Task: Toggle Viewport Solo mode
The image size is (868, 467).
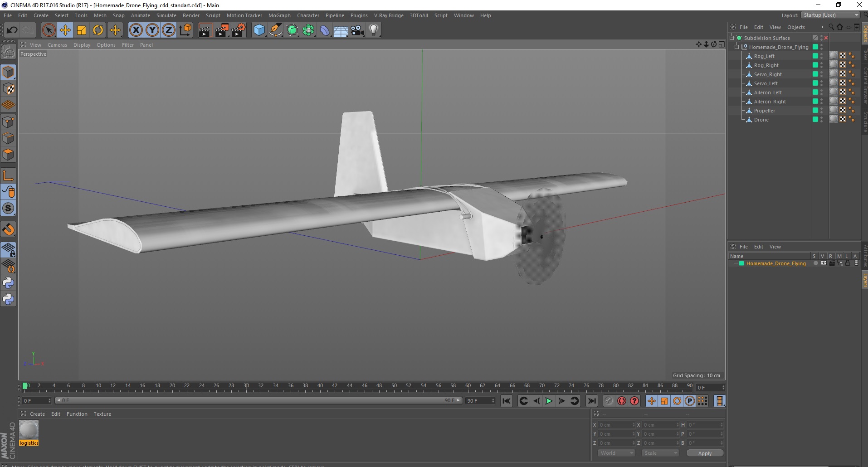Action: [8, 208]
